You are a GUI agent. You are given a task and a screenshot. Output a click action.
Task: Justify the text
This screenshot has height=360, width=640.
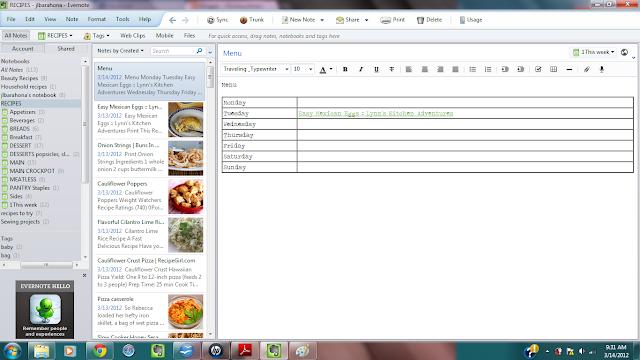pos(456,69)
